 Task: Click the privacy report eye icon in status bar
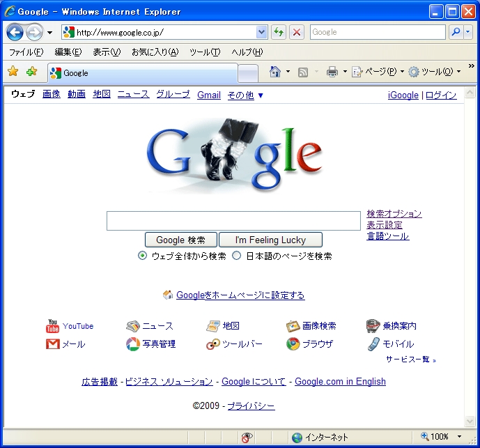pyautogui.click(x=247, y=438)
